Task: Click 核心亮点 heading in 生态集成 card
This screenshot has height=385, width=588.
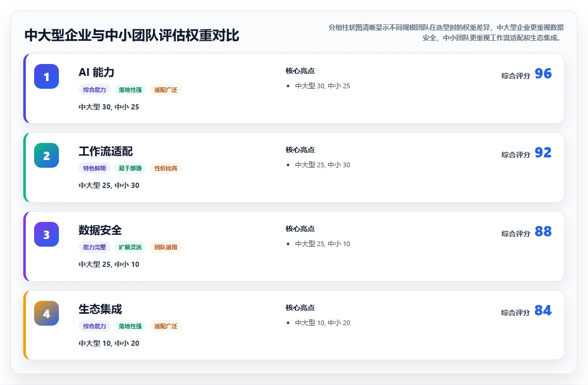Action: [300, 308]
